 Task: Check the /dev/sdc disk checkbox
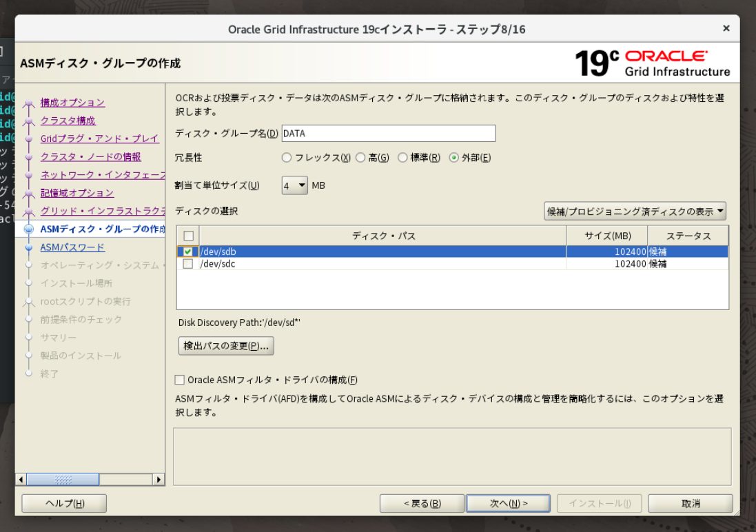coord(188,264)
